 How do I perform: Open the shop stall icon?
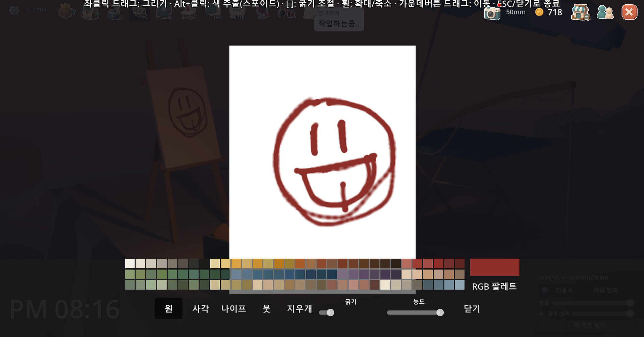581,12
